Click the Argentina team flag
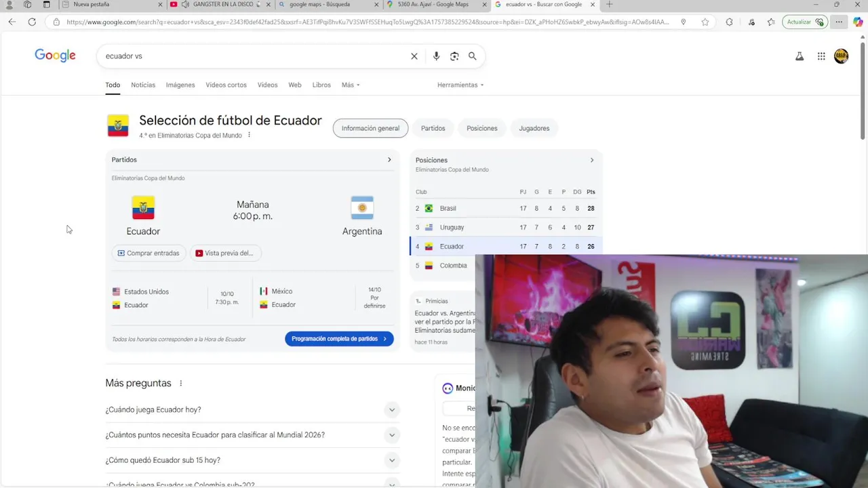Screen dimensions: 868x488 pyautogui.click(x=362, y=208)
